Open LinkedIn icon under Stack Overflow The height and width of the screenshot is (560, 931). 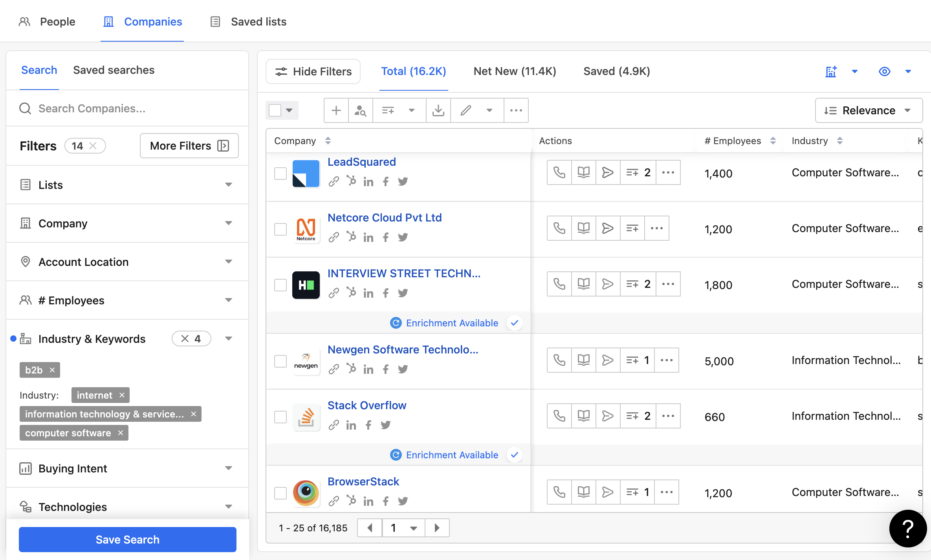click(x=351, y=425)
